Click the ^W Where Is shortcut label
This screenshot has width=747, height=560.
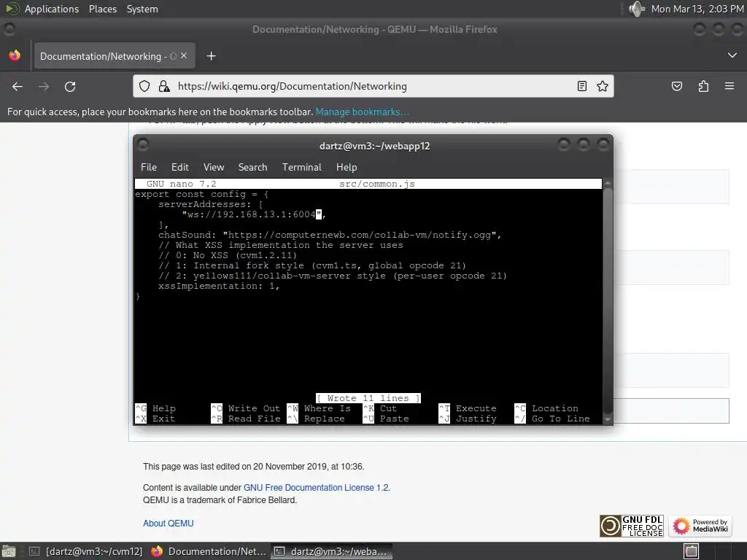(x=319, y=408)
